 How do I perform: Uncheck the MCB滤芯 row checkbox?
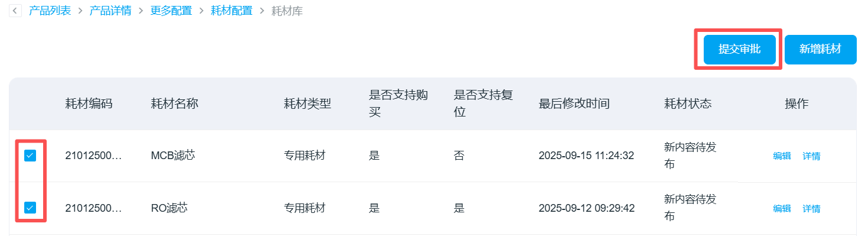[x=30, y=156]
